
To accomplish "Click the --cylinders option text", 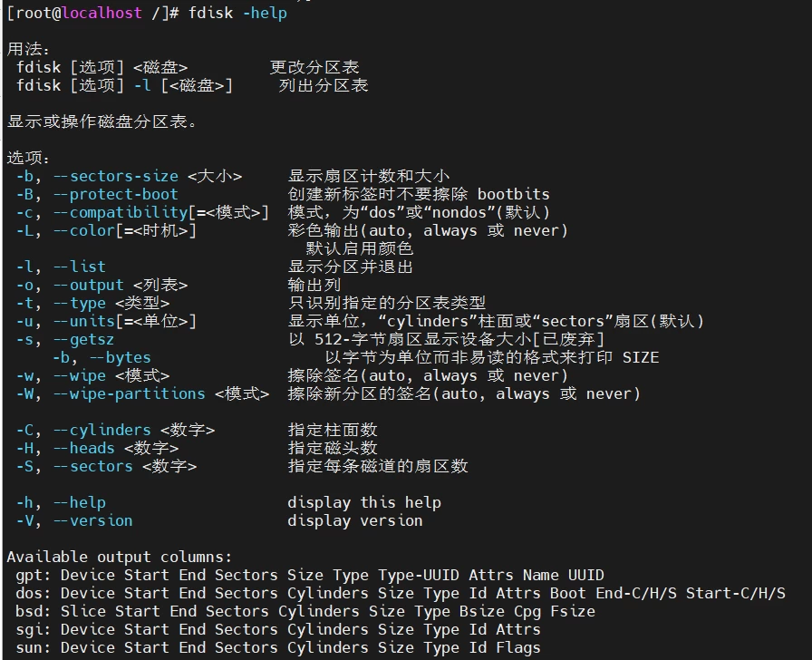I will click(102, 430).
